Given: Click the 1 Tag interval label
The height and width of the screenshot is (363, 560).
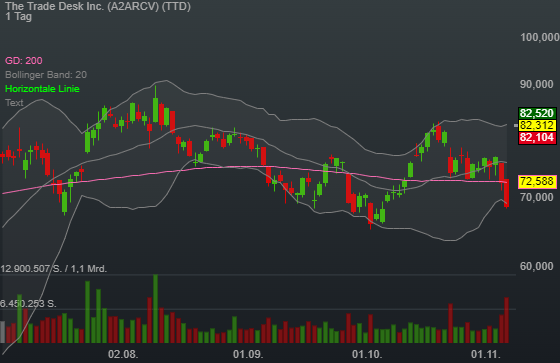Looking at the screenshot, I should pyautogui.click(x=19, y=16).
